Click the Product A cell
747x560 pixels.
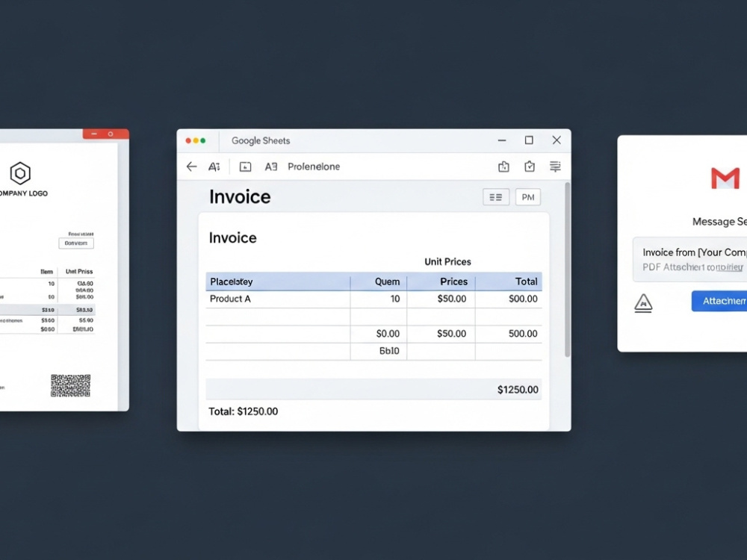[x=278, y=299]
